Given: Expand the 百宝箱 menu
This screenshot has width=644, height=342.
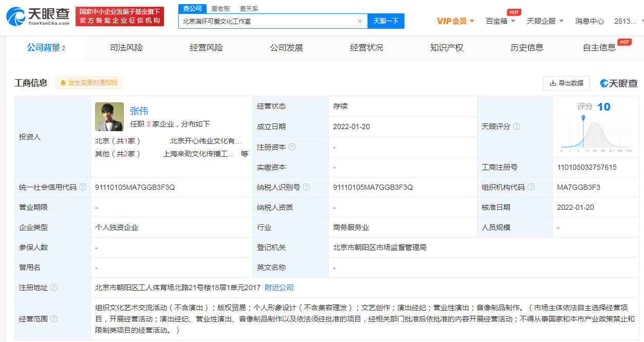Looking at the screenshot, I should coord(501,21).
